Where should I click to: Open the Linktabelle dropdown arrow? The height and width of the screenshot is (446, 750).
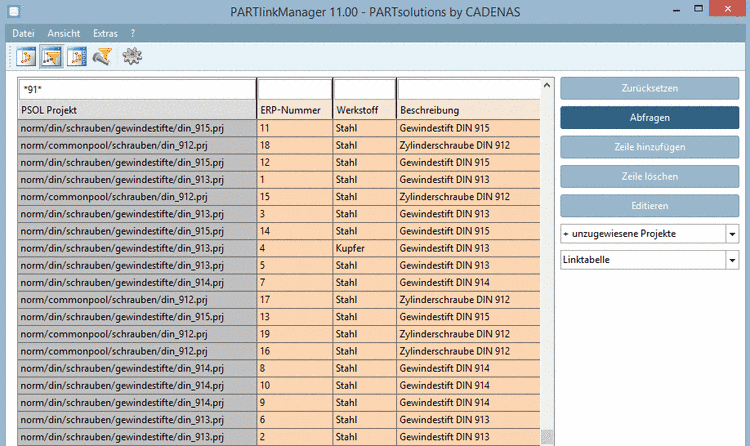(732, 260)
